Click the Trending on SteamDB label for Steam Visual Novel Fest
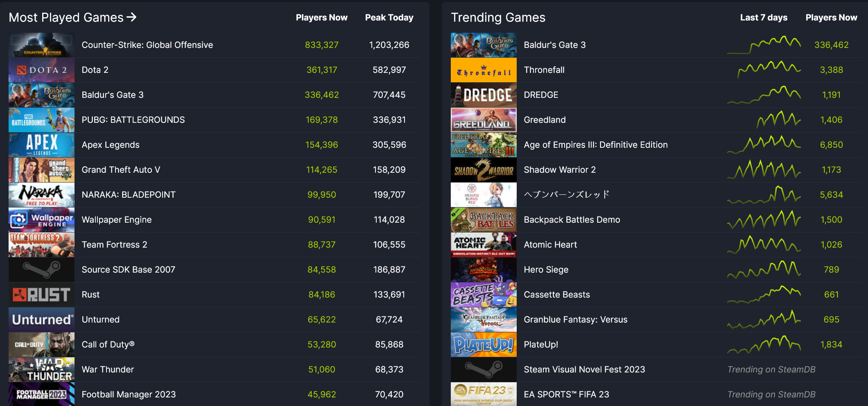The height and width of the screenshot is (406, 868). [771, 370]
